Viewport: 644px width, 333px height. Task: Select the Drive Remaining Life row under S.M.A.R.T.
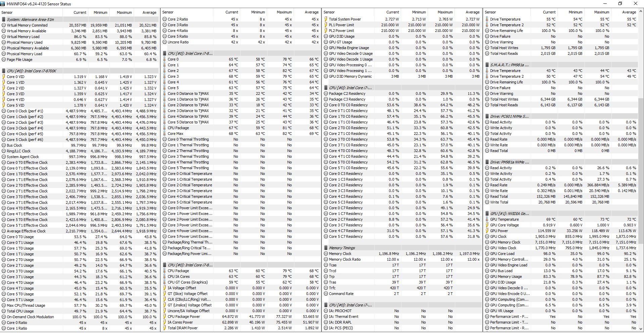[561, 82]
